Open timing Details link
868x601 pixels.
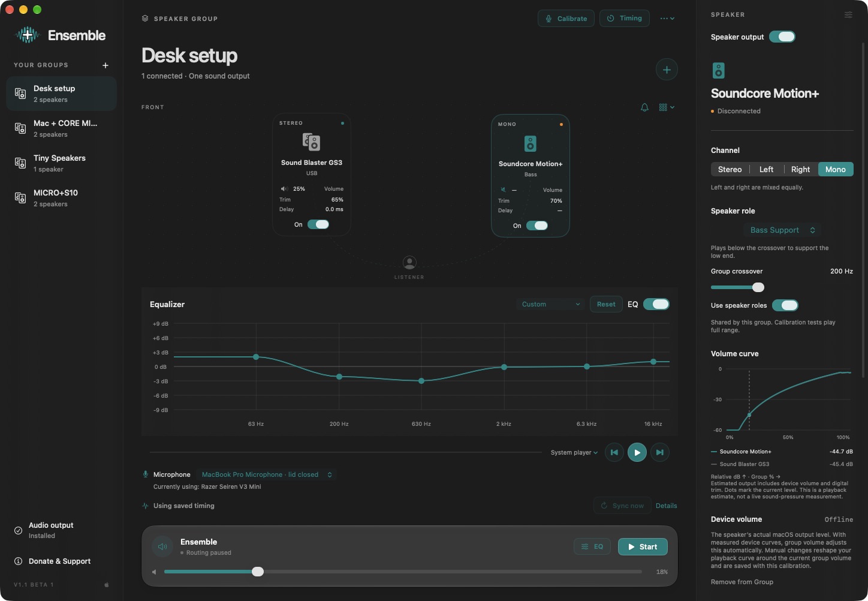(x=666, y=506)
